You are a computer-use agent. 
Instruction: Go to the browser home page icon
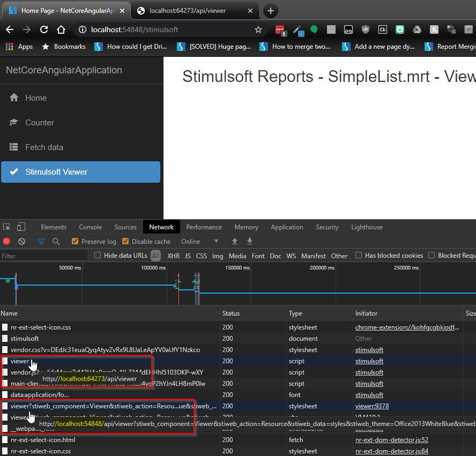(x=61, y=29)
